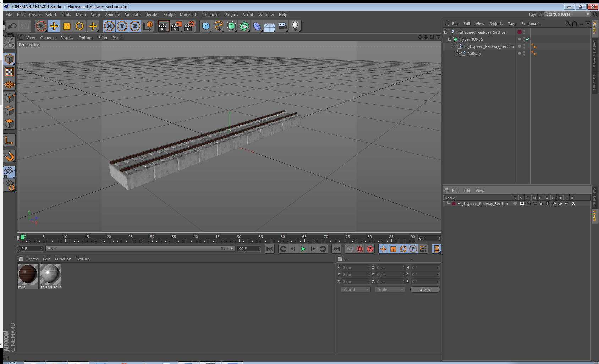Toggle layer View visibility for Highspeed_Railway_Section
The height and width of the screenshot is (364, 599).
[522, 204]
